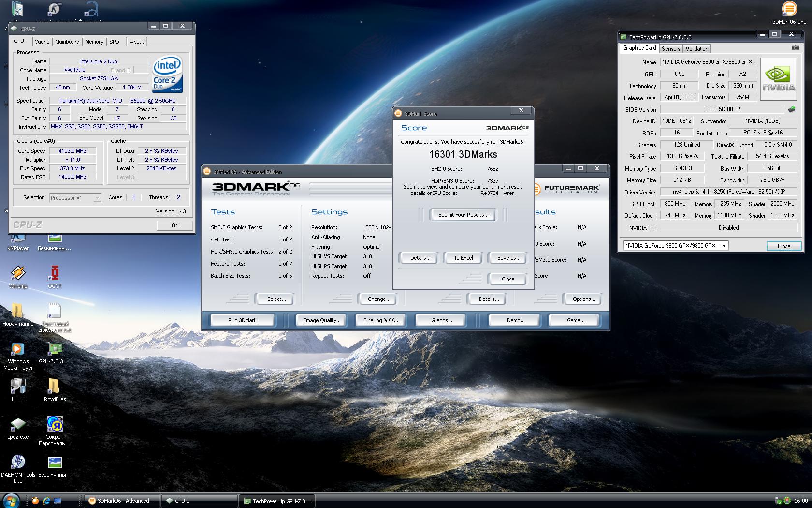Image resolution: width=812 pixels, height=508 pixels.
Task: Click the 3DMark06 taskbar button
Action: pos(123,501)
